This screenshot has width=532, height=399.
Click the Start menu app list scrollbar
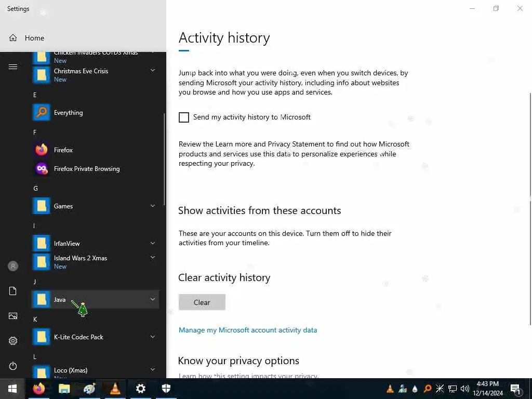point(165,159)
